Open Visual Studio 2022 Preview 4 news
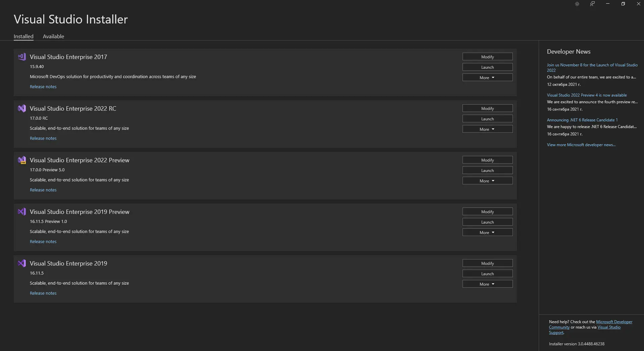644x351 pixels. click(x=587, y=95)
